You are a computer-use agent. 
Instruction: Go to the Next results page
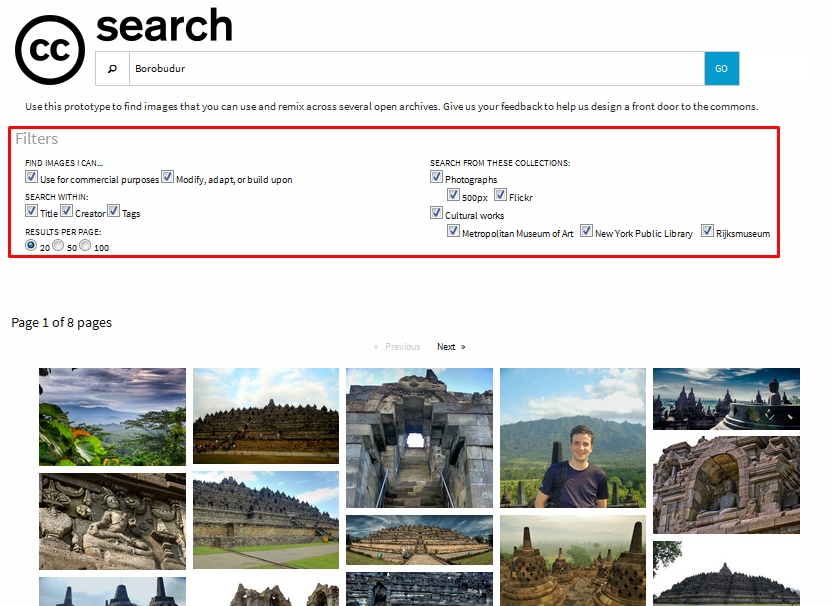(450, 347)
